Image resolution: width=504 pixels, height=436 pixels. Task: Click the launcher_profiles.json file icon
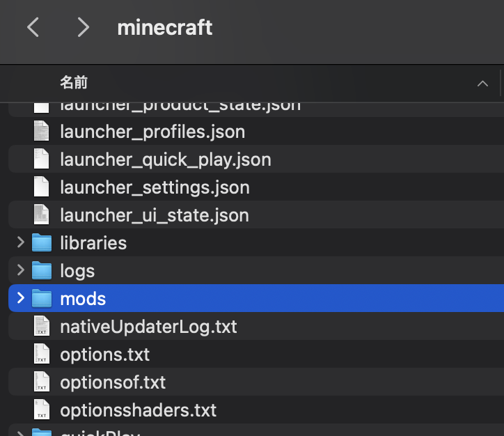[x=42, y=130]
